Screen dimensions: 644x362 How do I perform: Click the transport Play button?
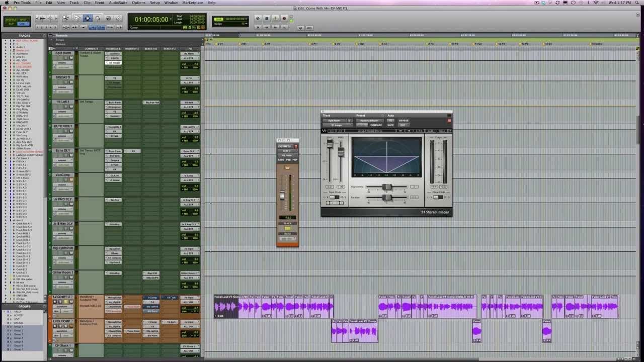[x=275, y=18]
